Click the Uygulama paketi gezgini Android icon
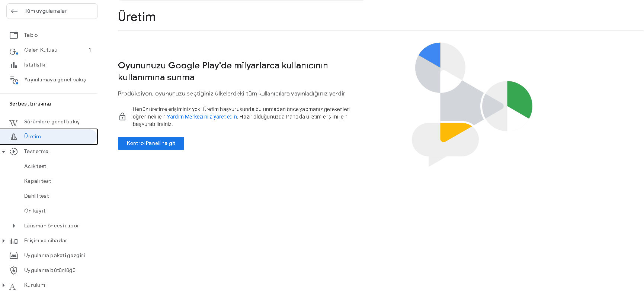644x295 pixels. coord(14,256)
